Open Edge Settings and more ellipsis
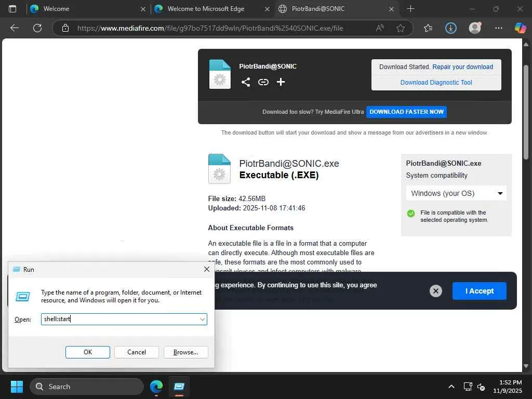532x399 pixels. point(498,28)
